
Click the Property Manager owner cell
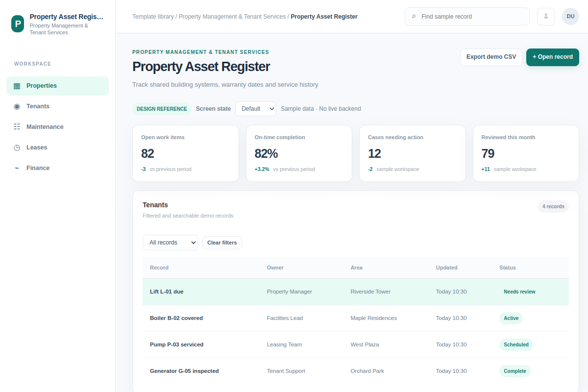(x=290, y=292)
